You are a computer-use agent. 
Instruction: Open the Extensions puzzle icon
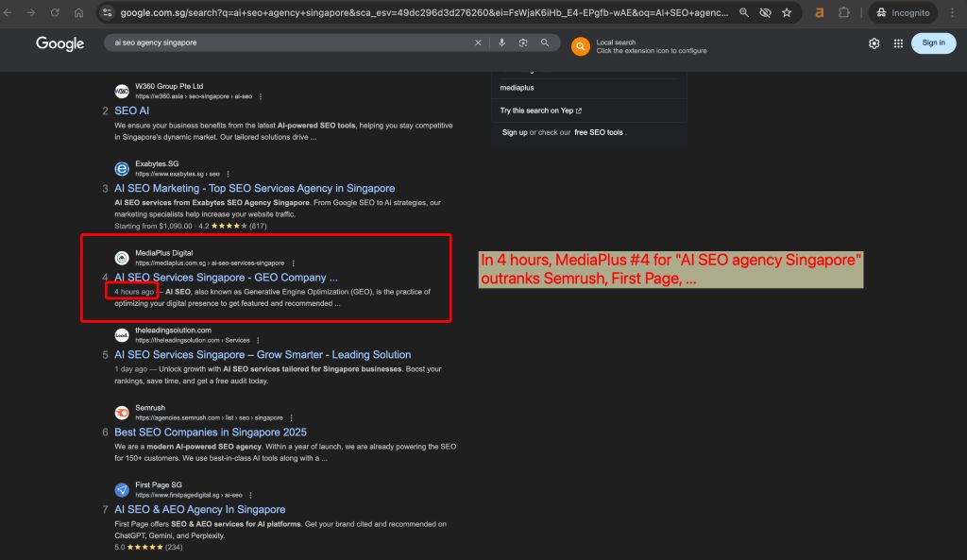[x=843, y=12]
